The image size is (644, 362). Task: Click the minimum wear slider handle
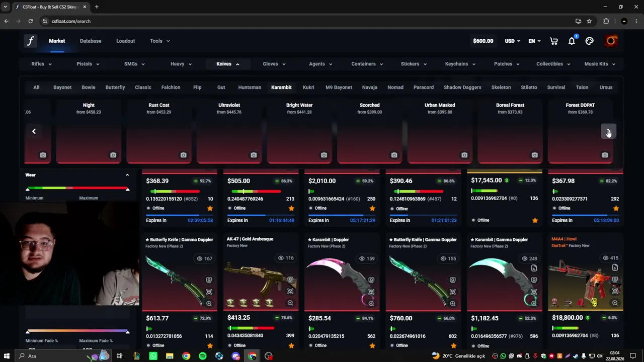pos(28,189)
